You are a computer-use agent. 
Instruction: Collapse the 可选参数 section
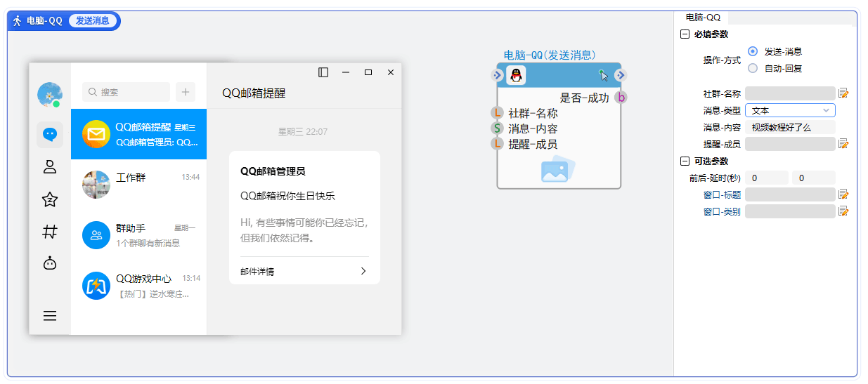pyautogui.click(x=685, y=161)
